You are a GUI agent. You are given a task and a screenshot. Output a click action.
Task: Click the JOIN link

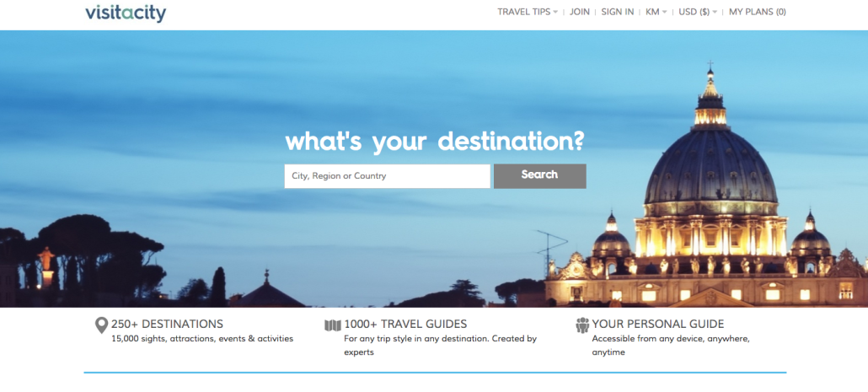(x=580, y=12)
